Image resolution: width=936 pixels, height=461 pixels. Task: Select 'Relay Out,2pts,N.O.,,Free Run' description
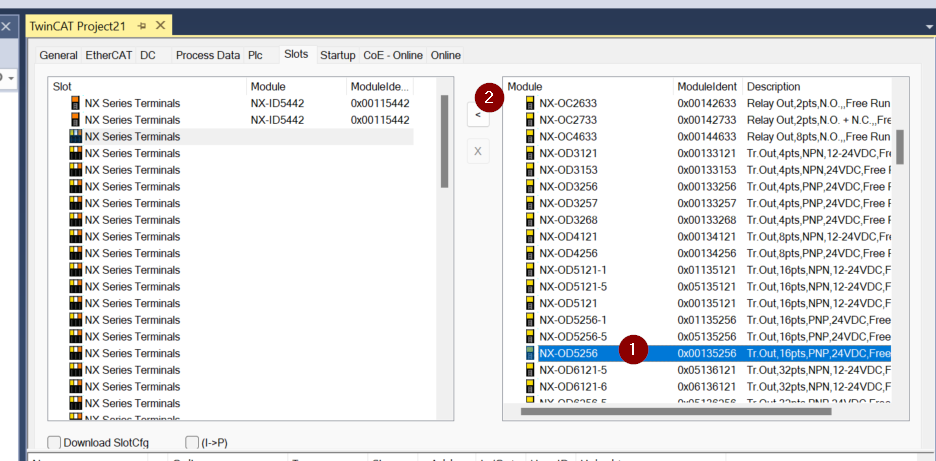pyautogui.click(x=818, y=103)
